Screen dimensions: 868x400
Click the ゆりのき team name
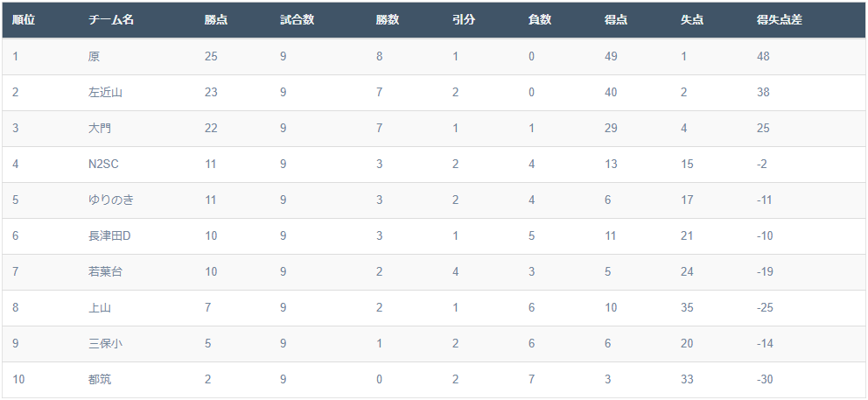click(111, 200)
